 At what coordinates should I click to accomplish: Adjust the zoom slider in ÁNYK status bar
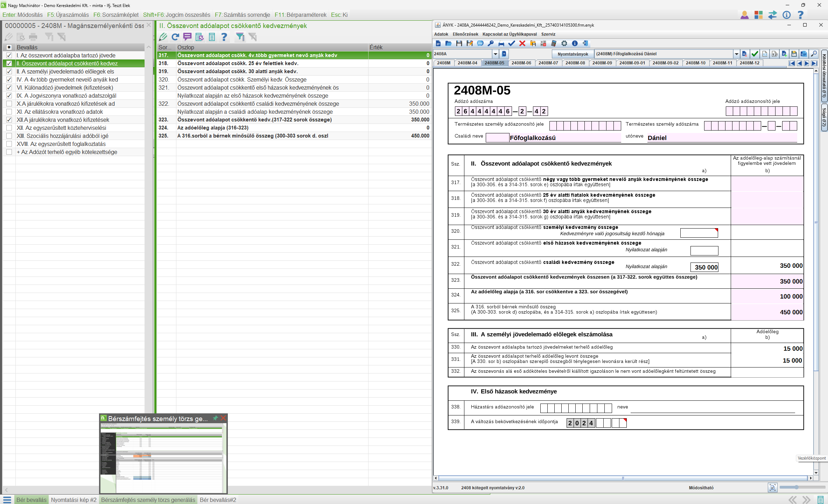[x=797, y=487]
